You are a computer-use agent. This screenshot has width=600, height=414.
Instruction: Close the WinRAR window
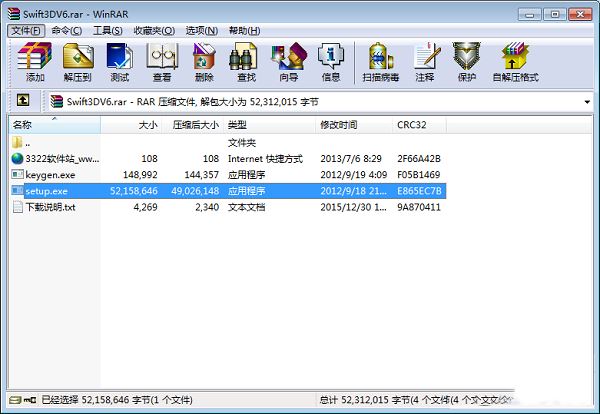[580, 15]
